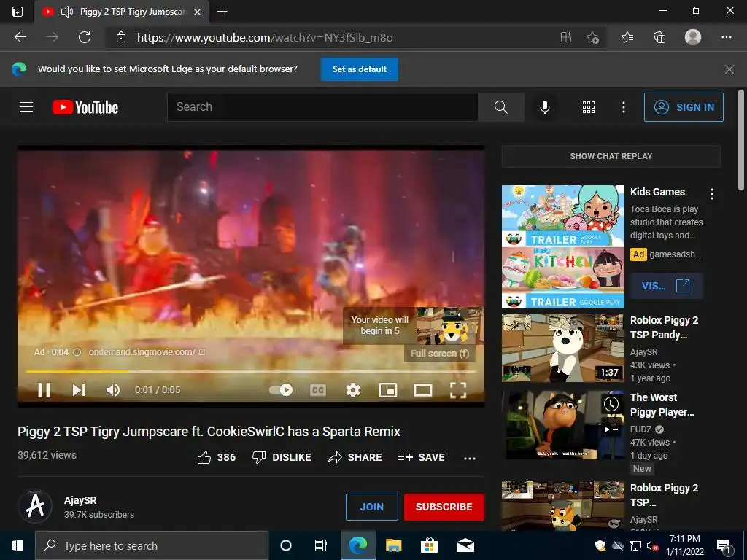
Task: Like the video with thumbs up icon
Action: tap(204, 457)
